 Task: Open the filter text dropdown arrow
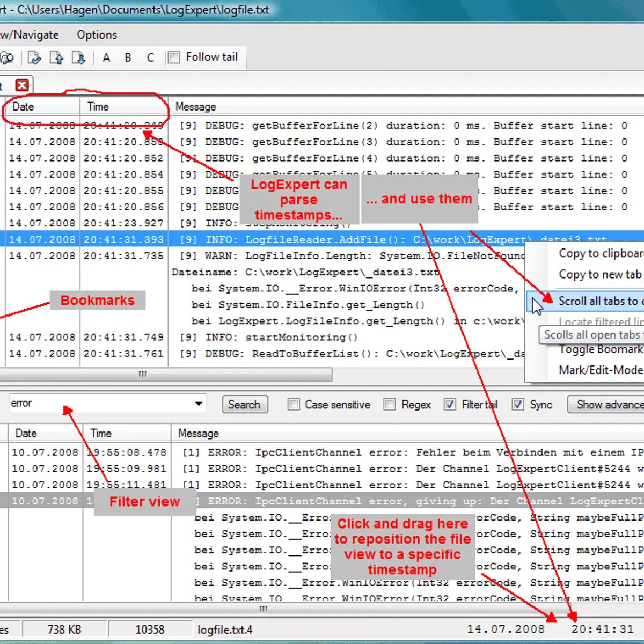tap(199, 403)
